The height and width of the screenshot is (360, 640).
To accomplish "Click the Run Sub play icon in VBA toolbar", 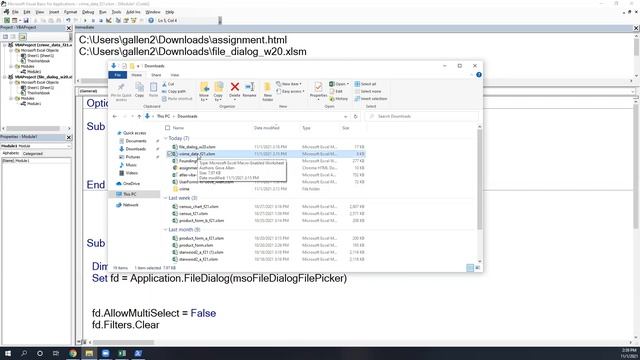I will (x=85, y=20).
